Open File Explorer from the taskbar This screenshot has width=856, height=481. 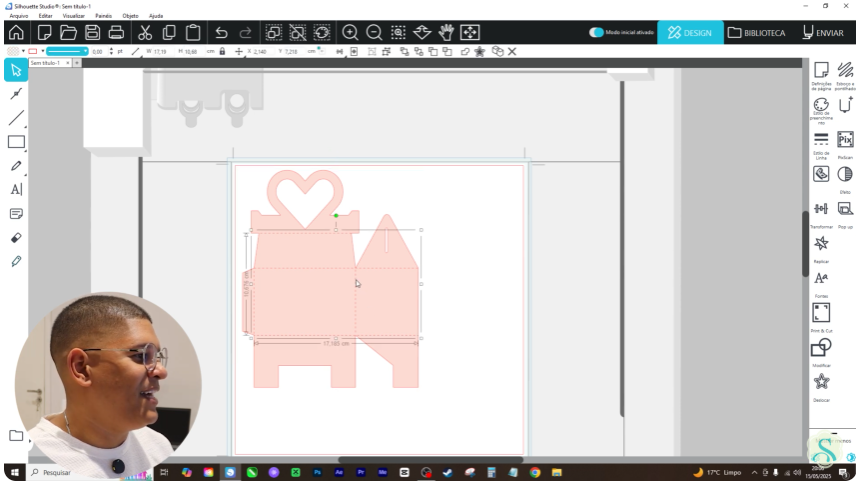556,472
